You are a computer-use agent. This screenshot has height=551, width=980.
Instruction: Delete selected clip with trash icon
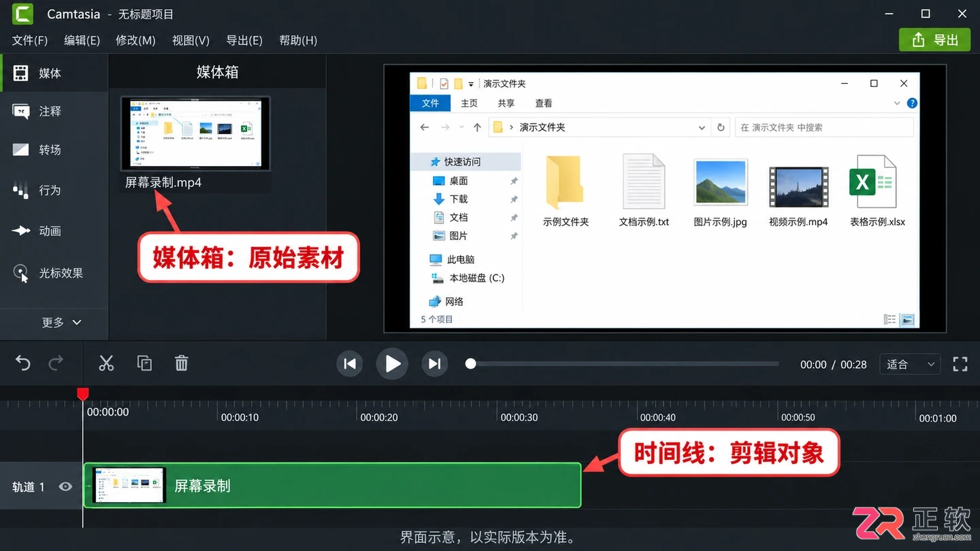coord(181,363)
